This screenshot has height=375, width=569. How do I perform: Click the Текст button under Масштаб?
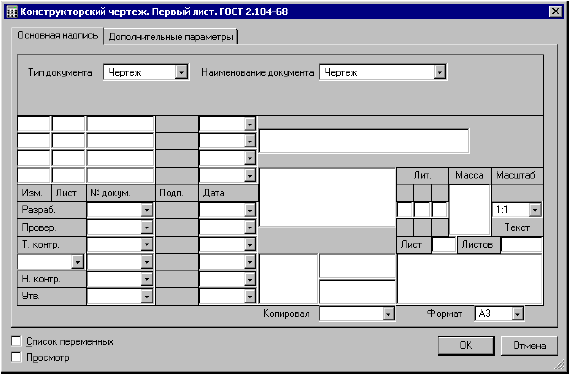pyautogui.click(x=517, y=228)
